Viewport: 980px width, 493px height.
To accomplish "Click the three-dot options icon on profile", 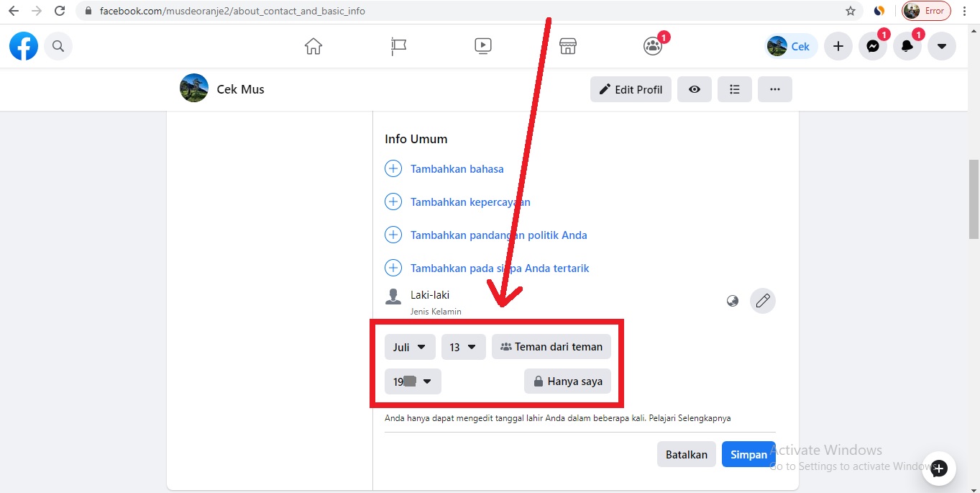I will tap(774, 89).
